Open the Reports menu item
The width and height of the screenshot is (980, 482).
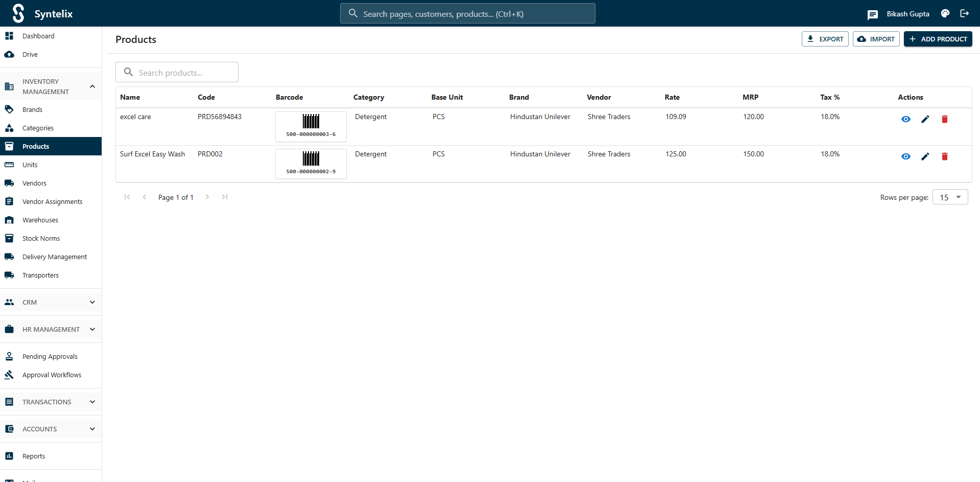tap(34, 456)
